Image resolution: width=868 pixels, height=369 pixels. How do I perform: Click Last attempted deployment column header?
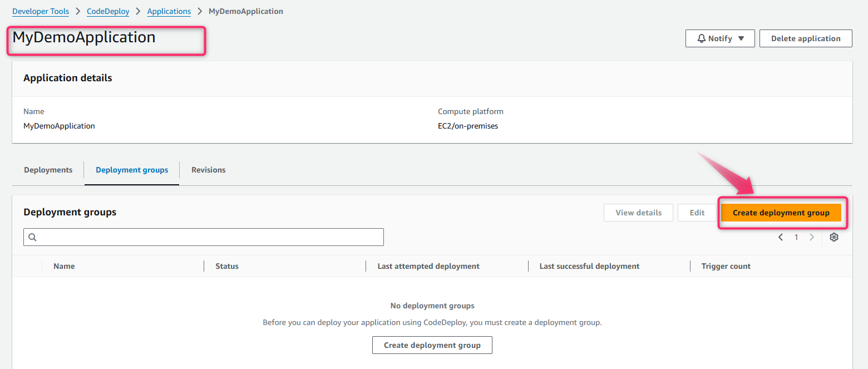click(428, 266)
